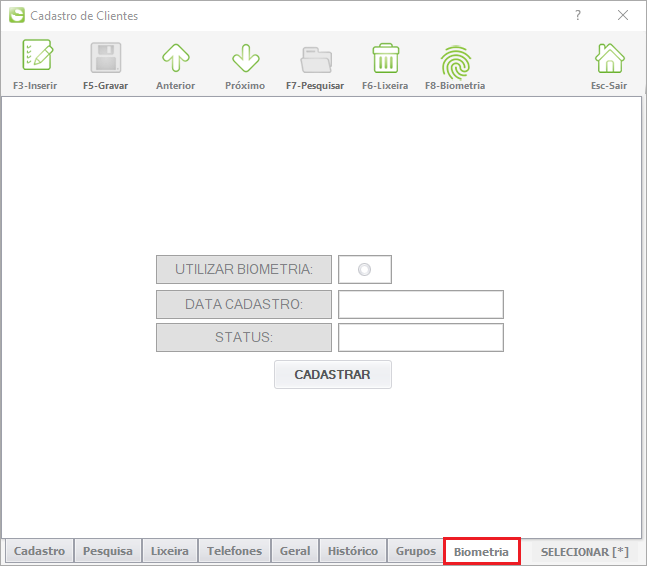Switch to the Pesquisa tab

click(x=108, y=551)
